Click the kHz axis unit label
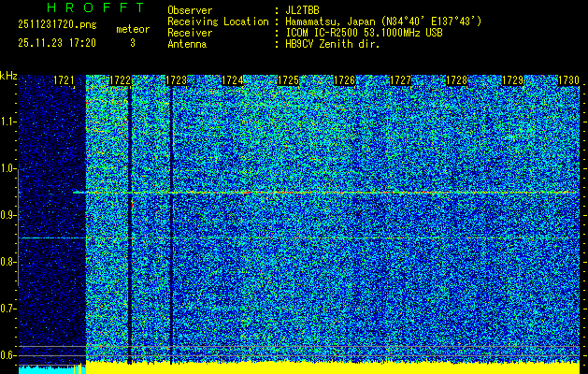Image resolution: width=588 pixels, height=374 pixels. point(8,76)
